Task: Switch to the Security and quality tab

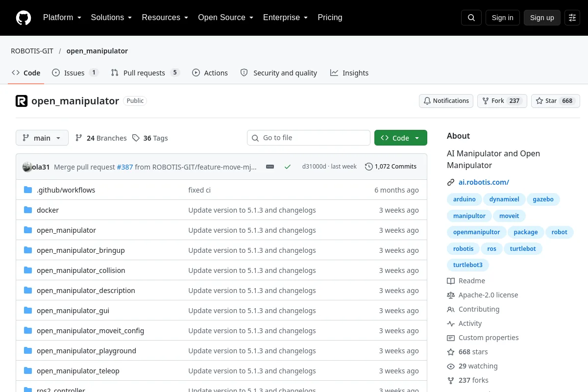Action: click(279, 73)
